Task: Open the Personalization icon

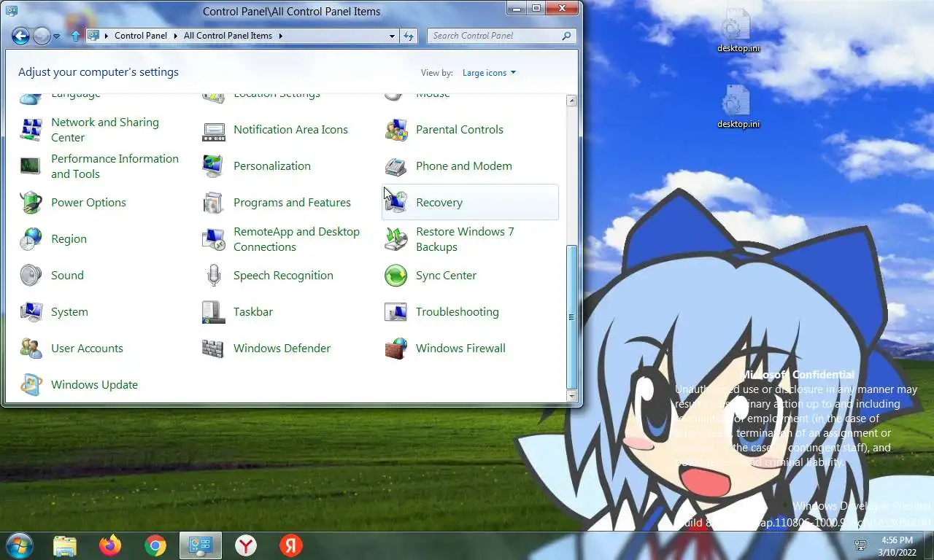Action: tap(213, 166)
